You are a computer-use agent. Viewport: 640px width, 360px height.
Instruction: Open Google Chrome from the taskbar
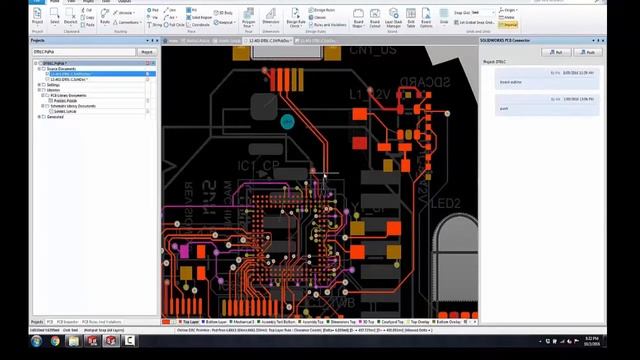(x=55, y=341)
